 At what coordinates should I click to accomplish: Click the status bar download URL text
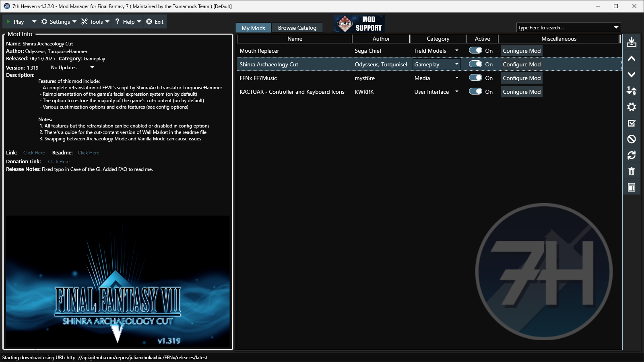[105, 357]
